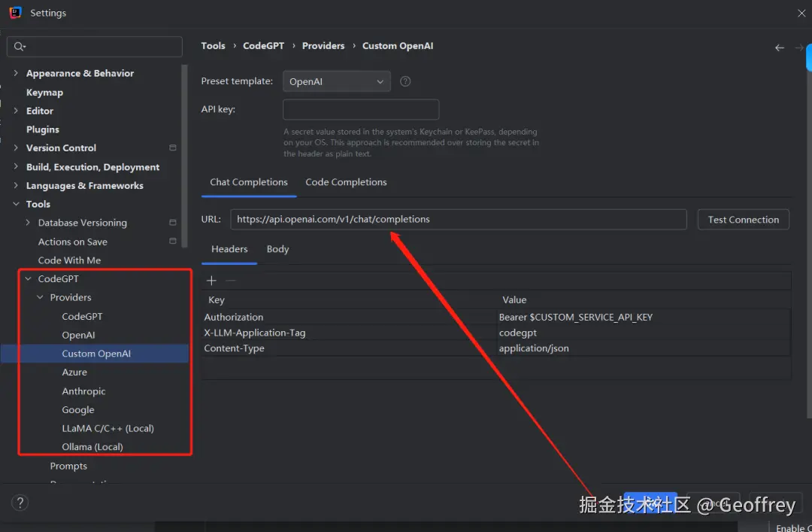Click the Content-Type key cell

pyautogui.click(x=350, y=348)
